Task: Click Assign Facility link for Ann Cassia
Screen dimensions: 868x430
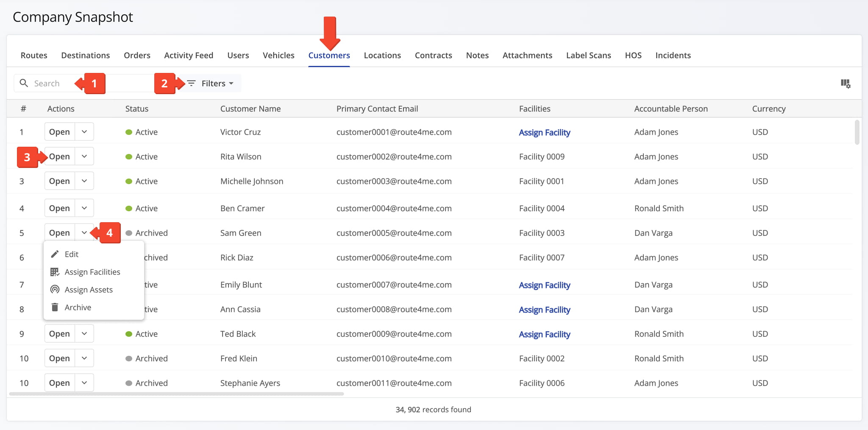Action: tap(545, 310)
